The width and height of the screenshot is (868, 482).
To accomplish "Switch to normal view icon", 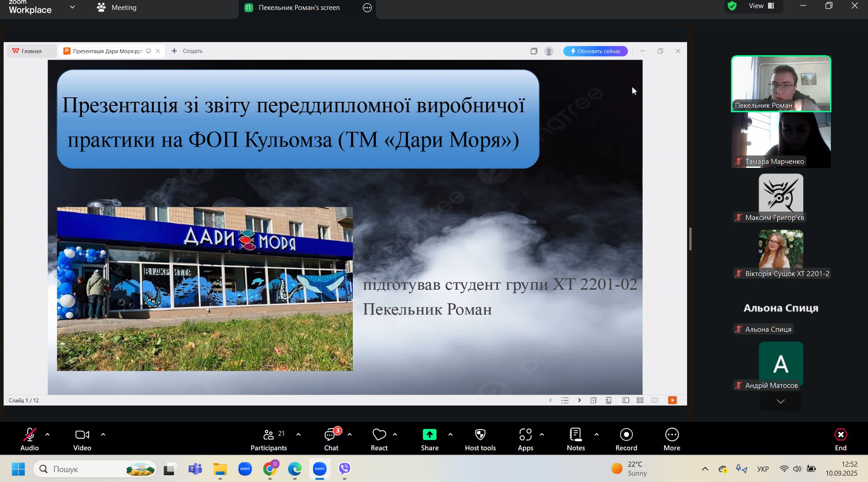I will click(x=626, y=400).
